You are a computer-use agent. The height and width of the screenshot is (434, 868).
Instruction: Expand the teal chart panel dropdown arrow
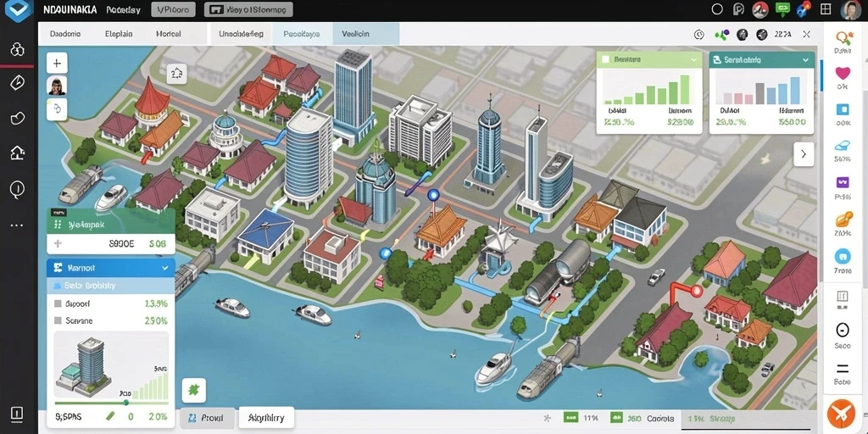(x=804, y=60)
